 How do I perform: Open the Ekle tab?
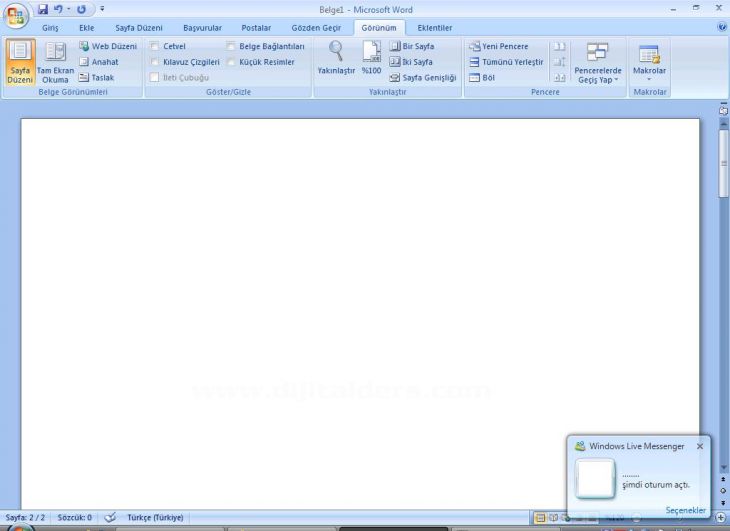(x=87, y=28)
